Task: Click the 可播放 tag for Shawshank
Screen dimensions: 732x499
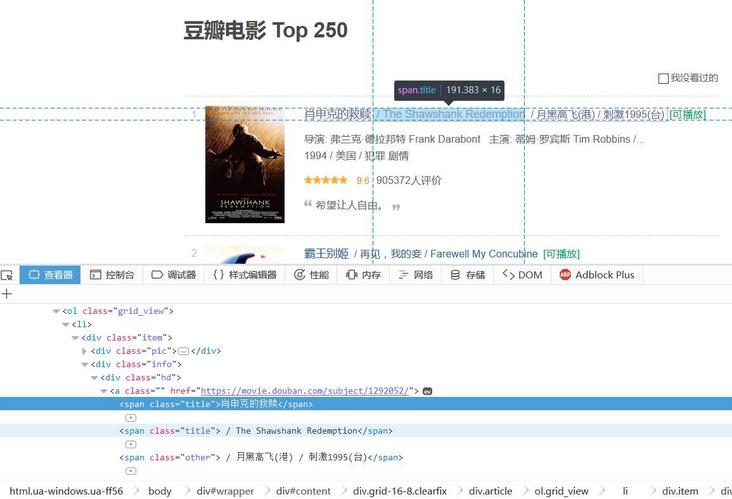Action: click(688, 114)
